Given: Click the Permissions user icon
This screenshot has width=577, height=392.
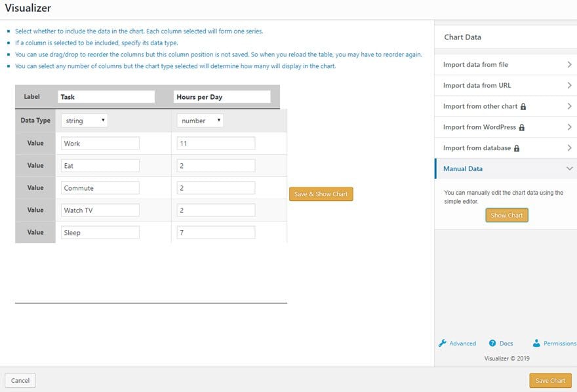Looking at the screenshot, I should tap(536, 343).
